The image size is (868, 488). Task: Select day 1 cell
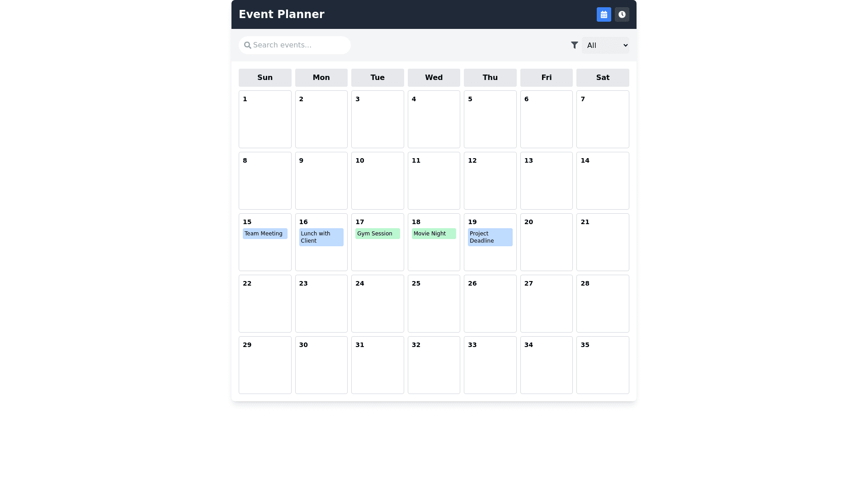tap(265, 119)
